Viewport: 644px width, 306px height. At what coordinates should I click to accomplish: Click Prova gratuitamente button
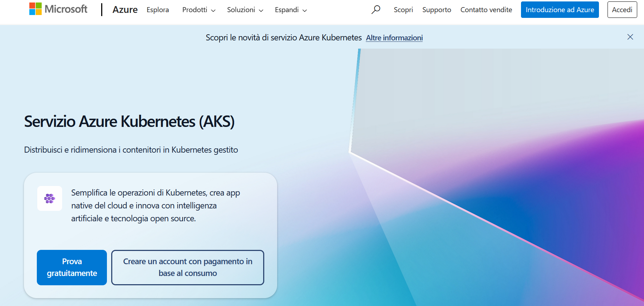point(72,267)
